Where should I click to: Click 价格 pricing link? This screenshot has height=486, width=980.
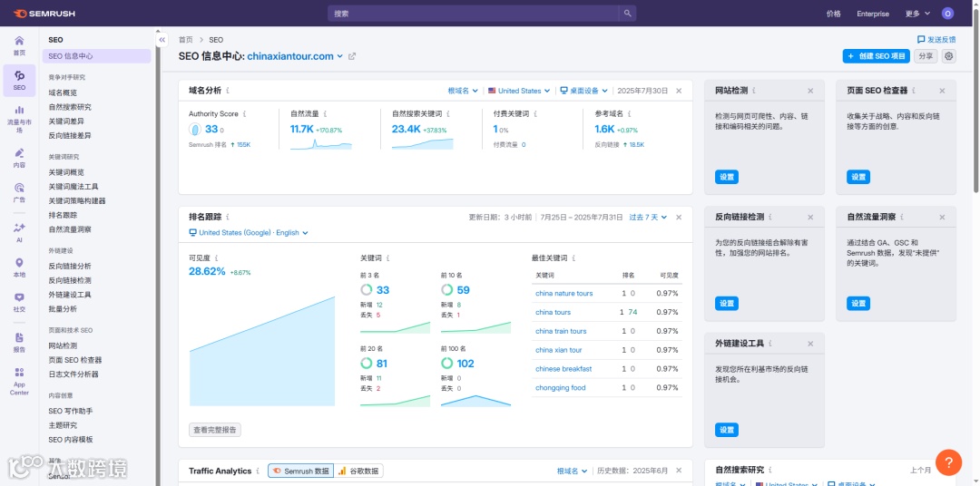click(833, 14)
